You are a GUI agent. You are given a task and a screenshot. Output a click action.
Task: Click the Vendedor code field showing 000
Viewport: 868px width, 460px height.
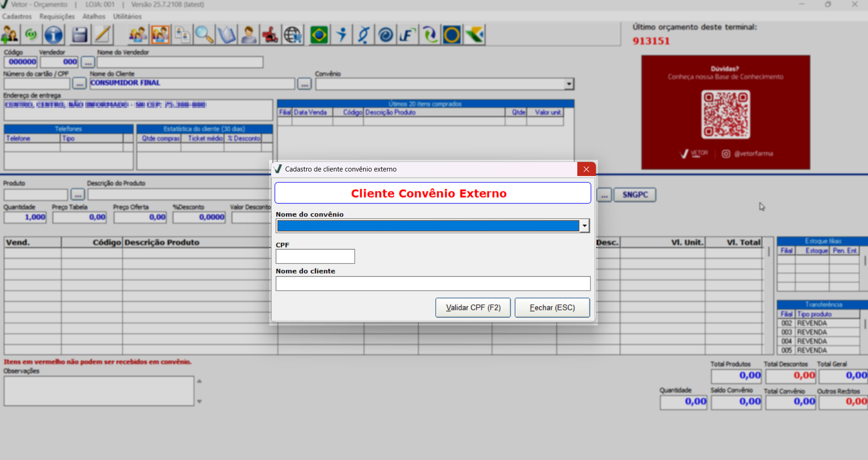point(60,62)
